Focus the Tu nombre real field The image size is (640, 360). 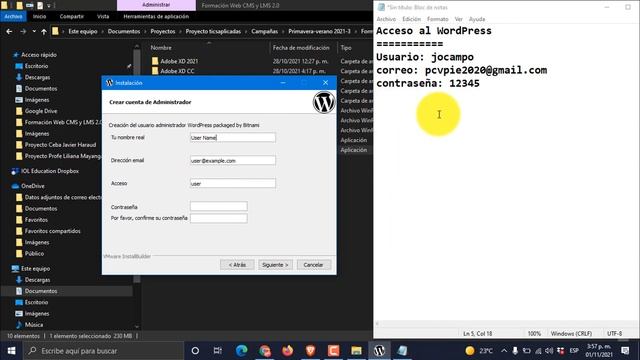[x=233, y=138]
